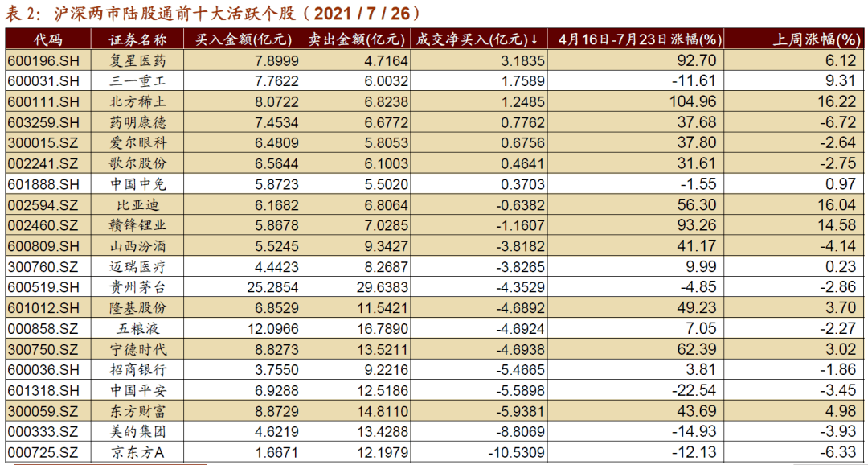The image size is (868, 465).
Task: Select the 比亚迪 name cell
Action: (x=138, y=205)
